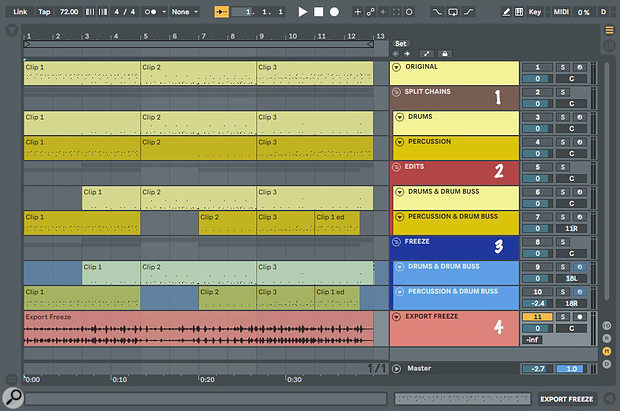Toggle the Automation Arm icon
This screenshot has height=411, width=620.
[370, 12]
